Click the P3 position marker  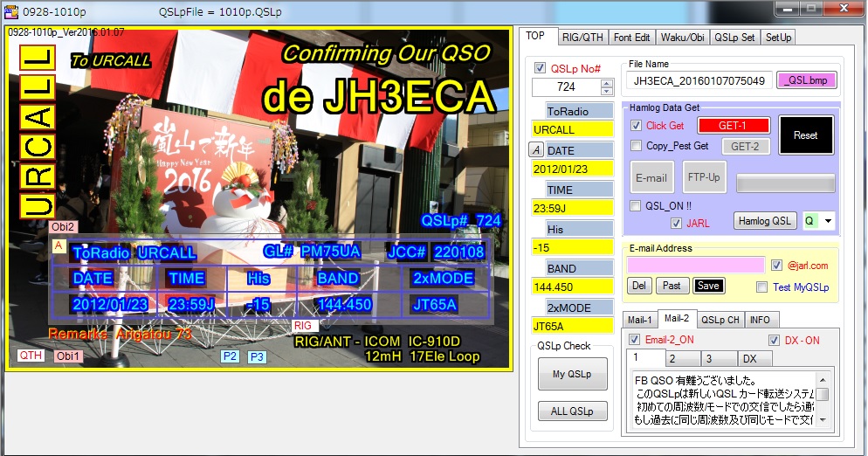pyautogui.click(x=257, y=356)
